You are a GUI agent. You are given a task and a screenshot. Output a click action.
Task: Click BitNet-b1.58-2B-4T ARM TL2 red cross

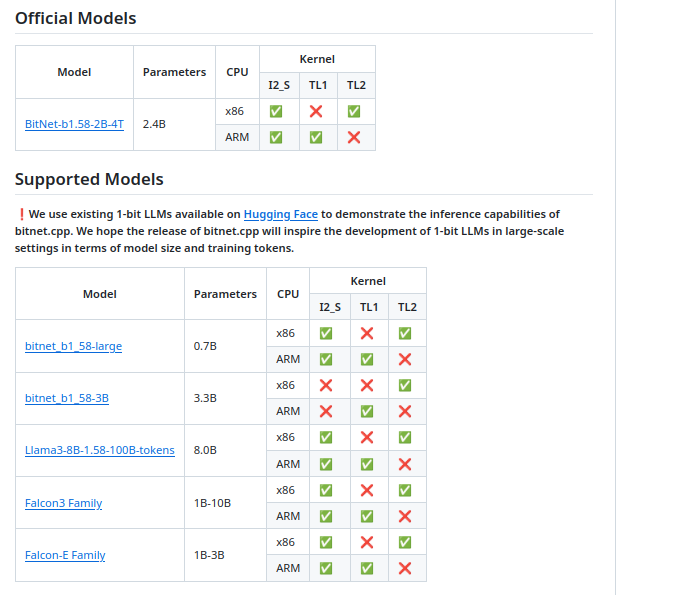pyautogui.click(x=354, y=137)
